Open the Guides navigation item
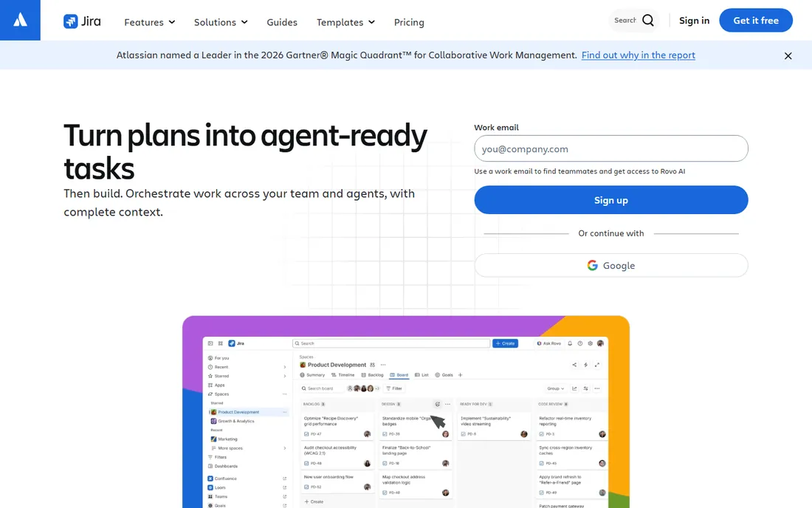Viewport: 812px width, 508px height. (282, 22)
